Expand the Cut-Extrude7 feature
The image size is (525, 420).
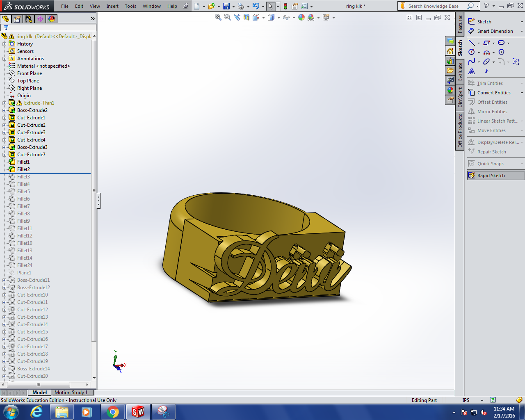(x=5, y=155)
